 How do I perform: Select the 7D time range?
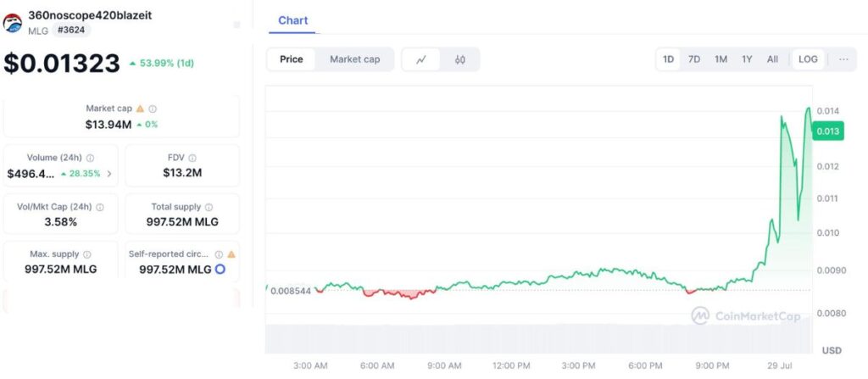tap(694, 59)
